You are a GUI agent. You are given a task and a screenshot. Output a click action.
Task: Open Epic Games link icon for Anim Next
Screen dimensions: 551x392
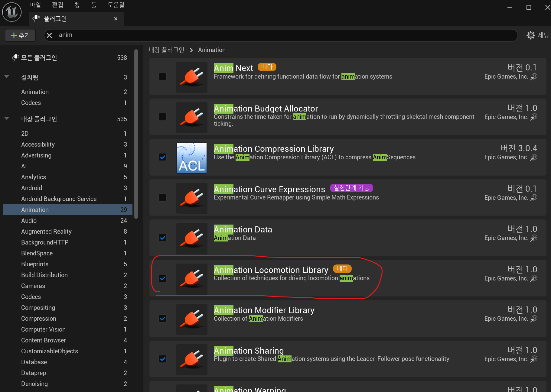tap(534, 76)
